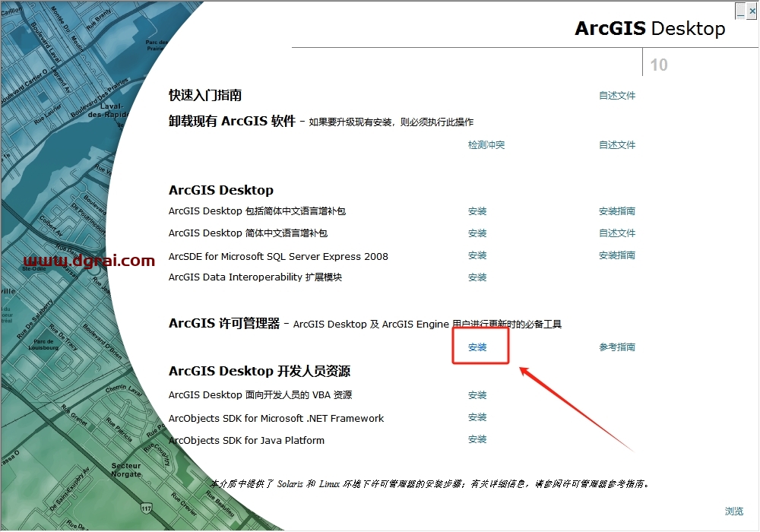Click 安装 for 面向开发人员的 VBA 资源
760x532 pixels.
(x=477, y=395)
